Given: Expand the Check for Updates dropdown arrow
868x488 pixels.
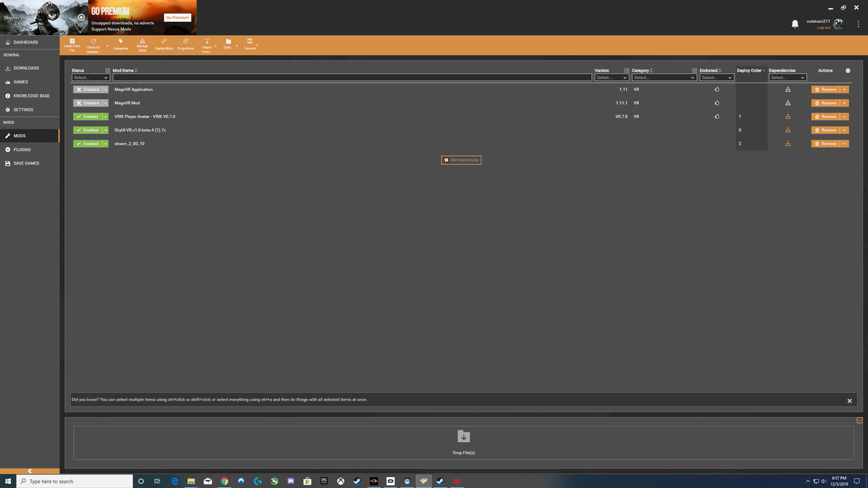Looking at the screenshot, I should click(107, 46).
